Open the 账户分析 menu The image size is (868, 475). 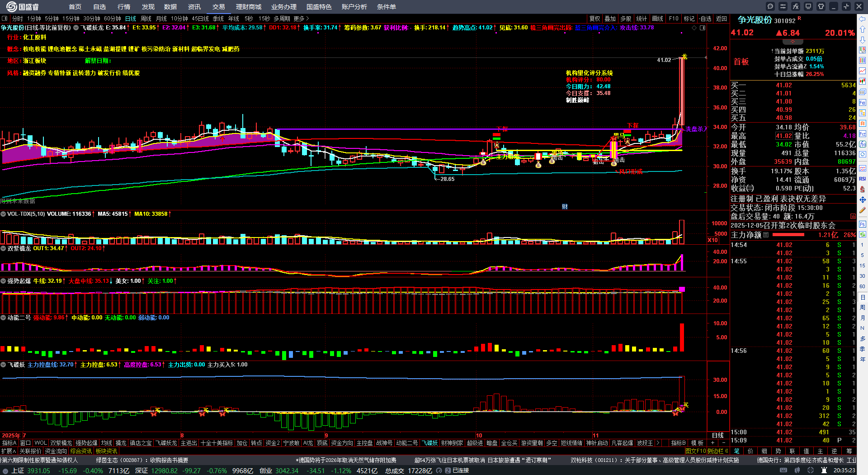(354, 7)
